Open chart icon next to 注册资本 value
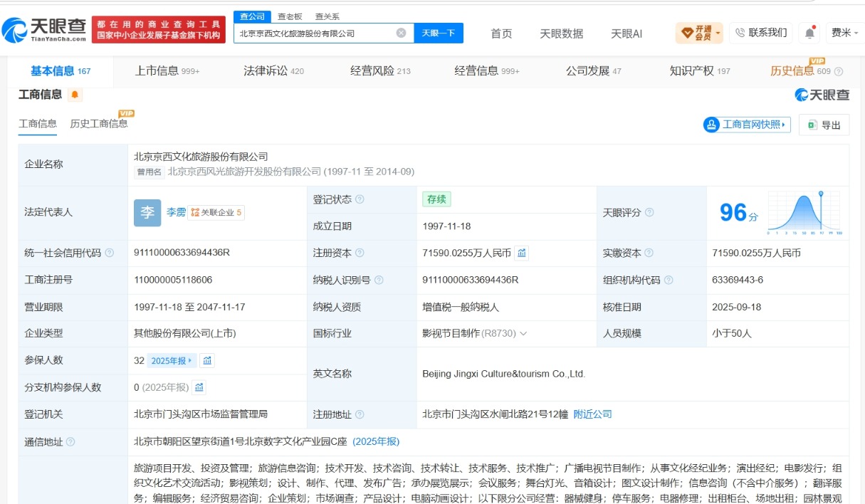 coord(522,253)
